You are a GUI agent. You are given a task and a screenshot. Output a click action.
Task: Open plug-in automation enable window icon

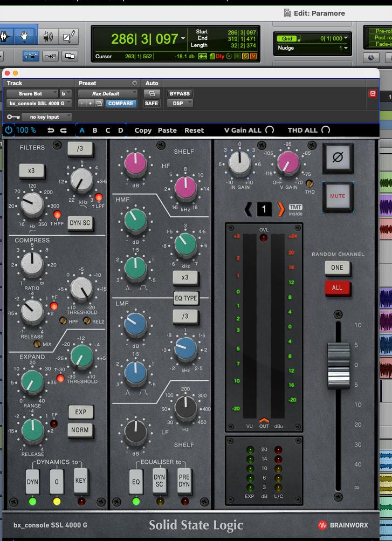pyautogui.click(x=152, y=93)
